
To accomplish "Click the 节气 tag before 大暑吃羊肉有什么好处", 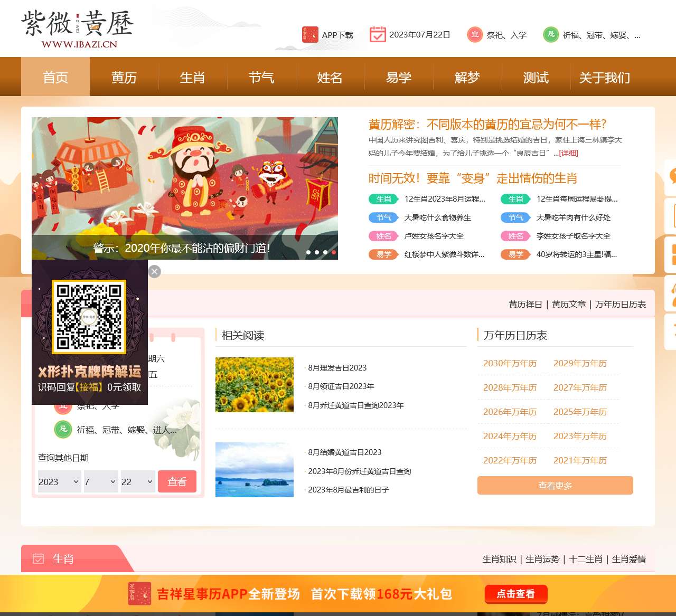I will click(x=515, y=217).
